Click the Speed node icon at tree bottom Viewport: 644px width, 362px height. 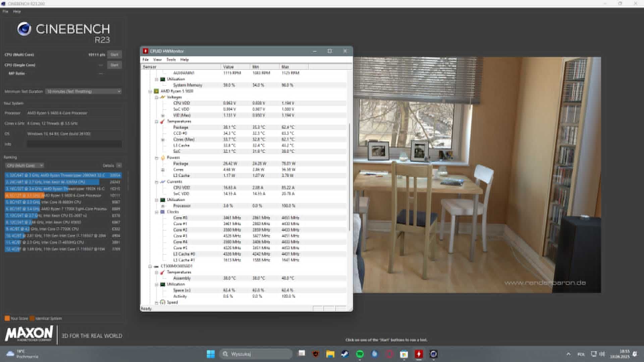tap(163, 302)
